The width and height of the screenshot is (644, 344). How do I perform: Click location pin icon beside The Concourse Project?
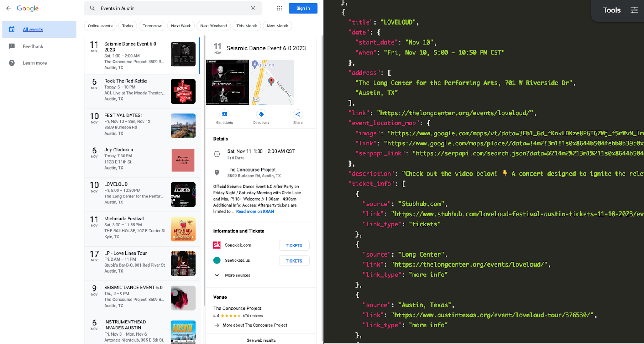[x=217, y=173]
